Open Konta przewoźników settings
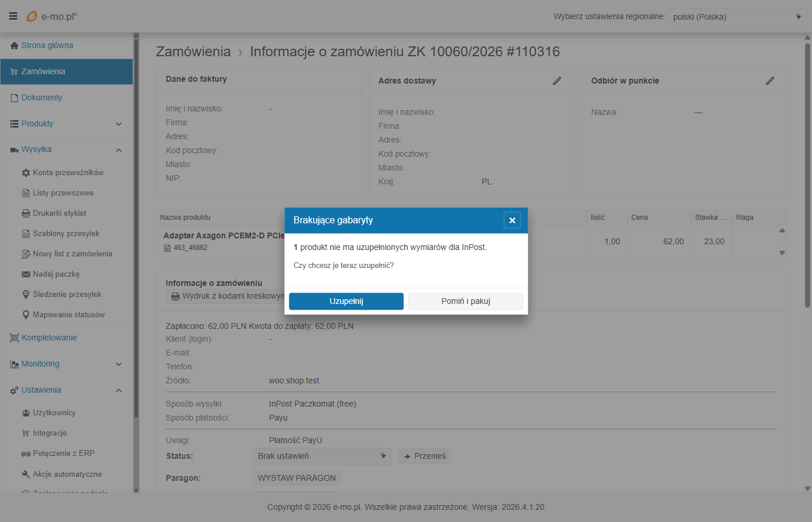 pyautogui.click(x=68, y=173)
